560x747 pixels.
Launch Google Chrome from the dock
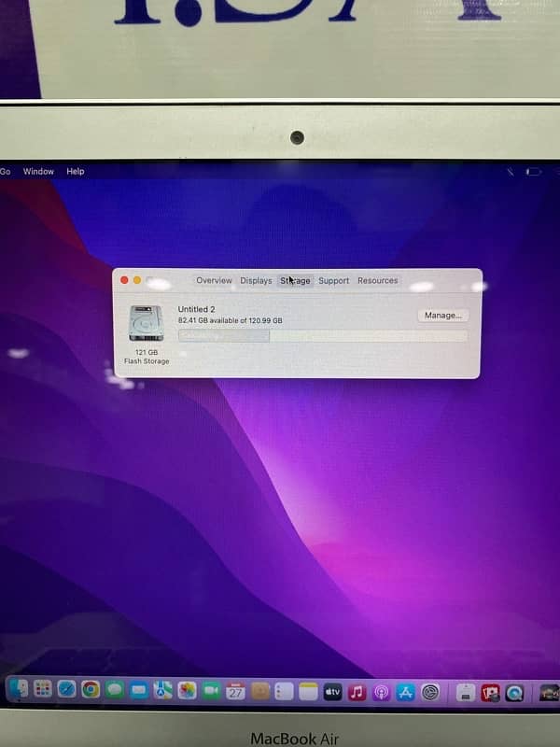[x=91, y=690]
